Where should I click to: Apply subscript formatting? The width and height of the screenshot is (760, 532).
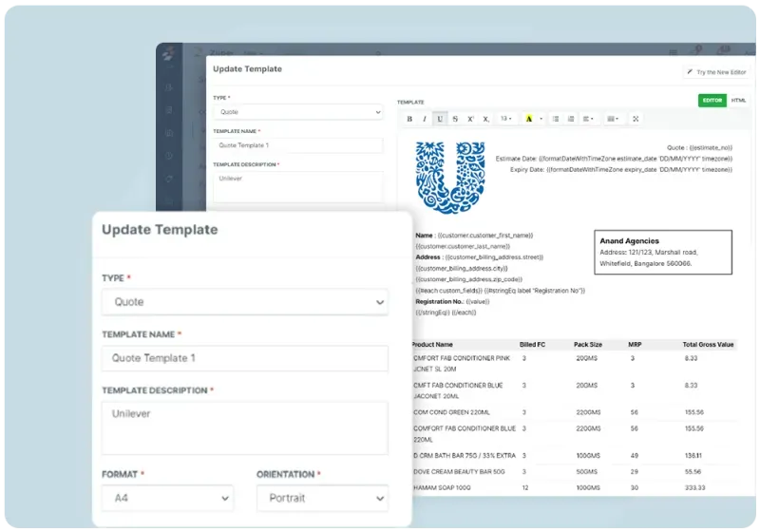485,119
